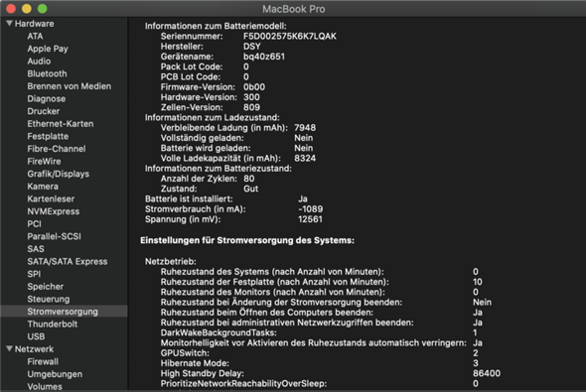The image size is (586, 392).
Task: Select USB in the sidebar
Action: click(x=36, y=336)
